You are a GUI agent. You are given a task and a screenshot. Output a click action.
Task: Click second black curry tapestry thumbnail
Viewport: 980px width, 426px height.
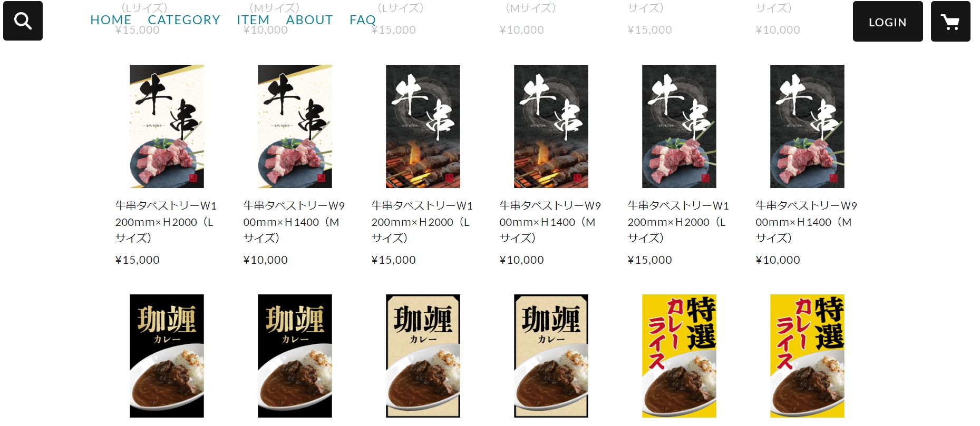click(295, 356)
